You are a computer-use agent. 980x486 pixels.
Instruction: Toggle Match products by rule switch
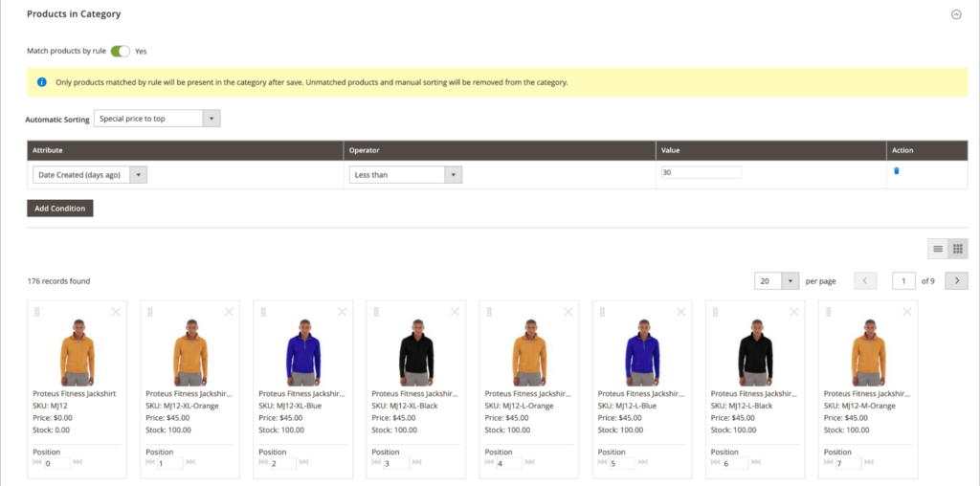120,51
